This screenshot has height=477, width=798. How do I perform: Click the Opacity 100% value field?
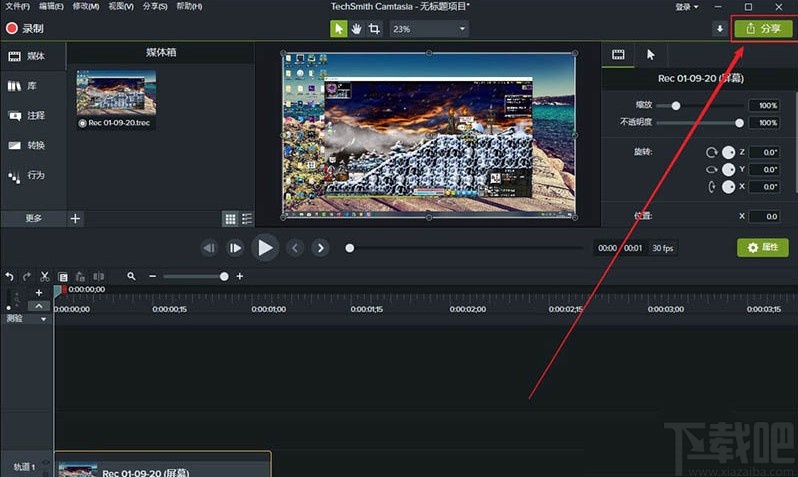click(764, 123)
